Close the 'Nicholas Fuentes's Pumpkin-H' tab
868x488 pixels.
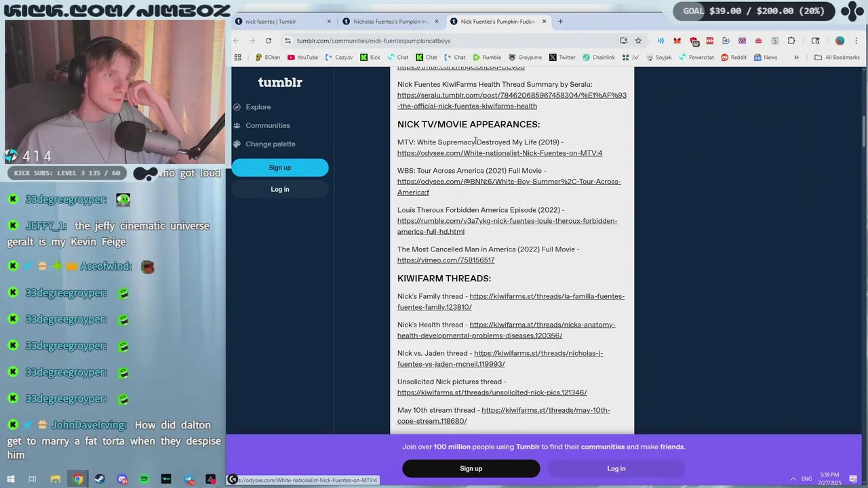coord(437,21)
